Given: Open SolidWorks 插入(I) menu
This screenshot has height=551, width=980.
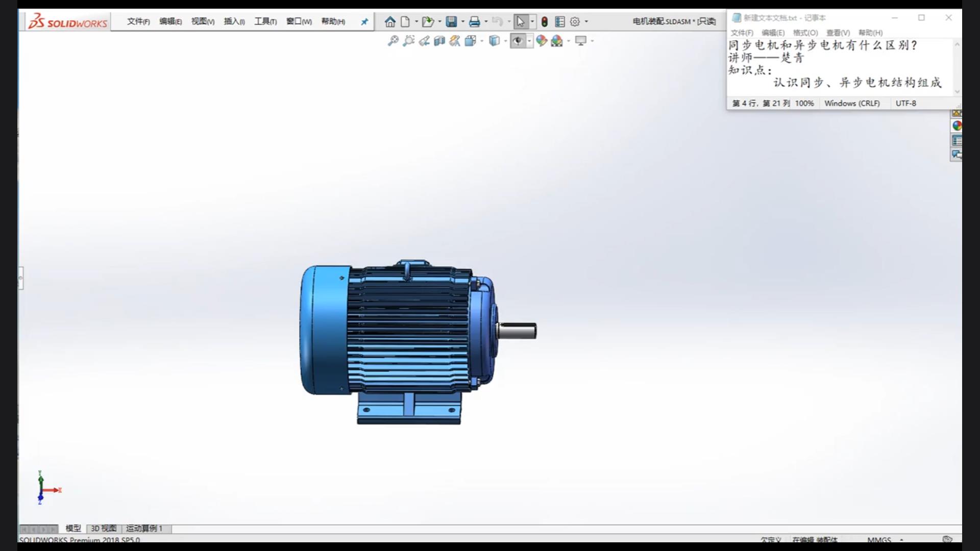Looking at the screenshot, I should click(x=234, y=21).
